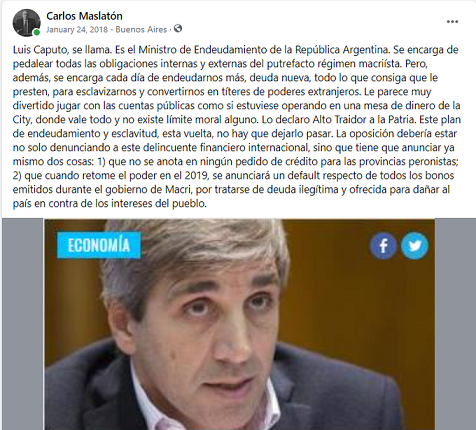This screenshot has height=430, width=476.
Task: Open the Carlos Maslatón name link
Action: point(84,16)
